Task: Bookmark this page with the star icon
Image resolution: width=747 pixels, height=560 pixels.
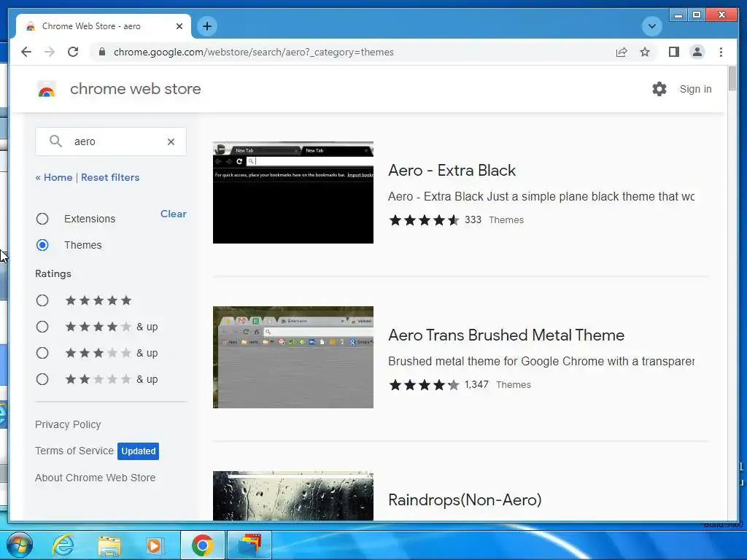Action: coord(645,52)
